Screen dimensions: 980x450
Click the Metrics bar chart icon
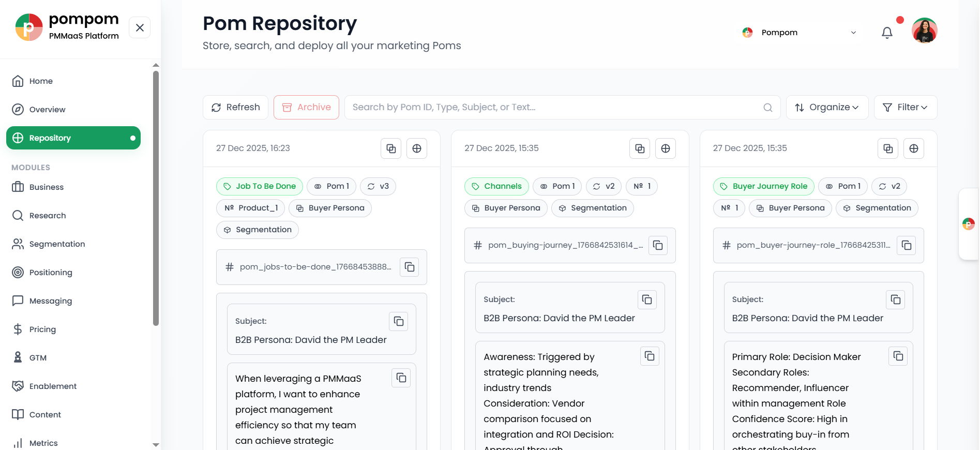click(x=18, y=443)
